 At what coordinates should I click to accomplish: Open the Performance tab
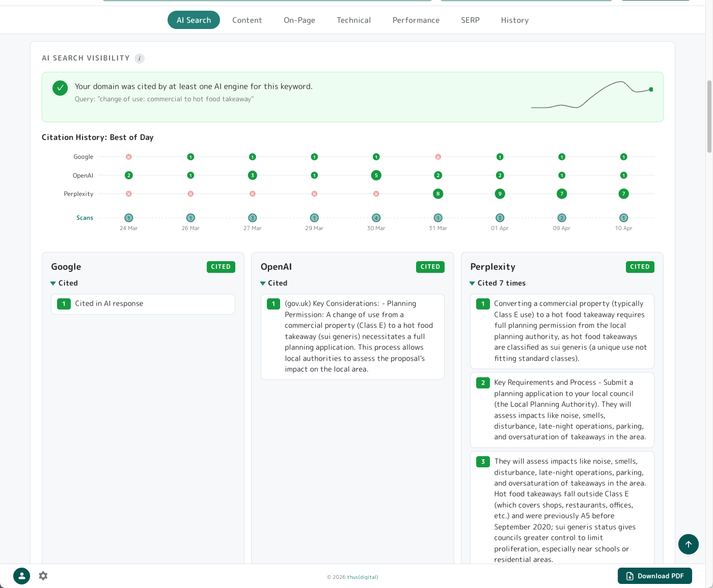pyautogui.click(x=416, y=20)
